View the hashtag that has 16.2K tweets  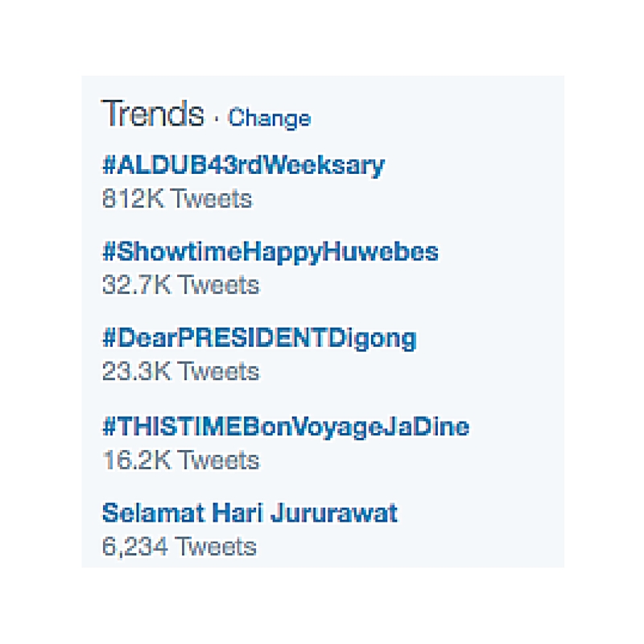(285, 427)
